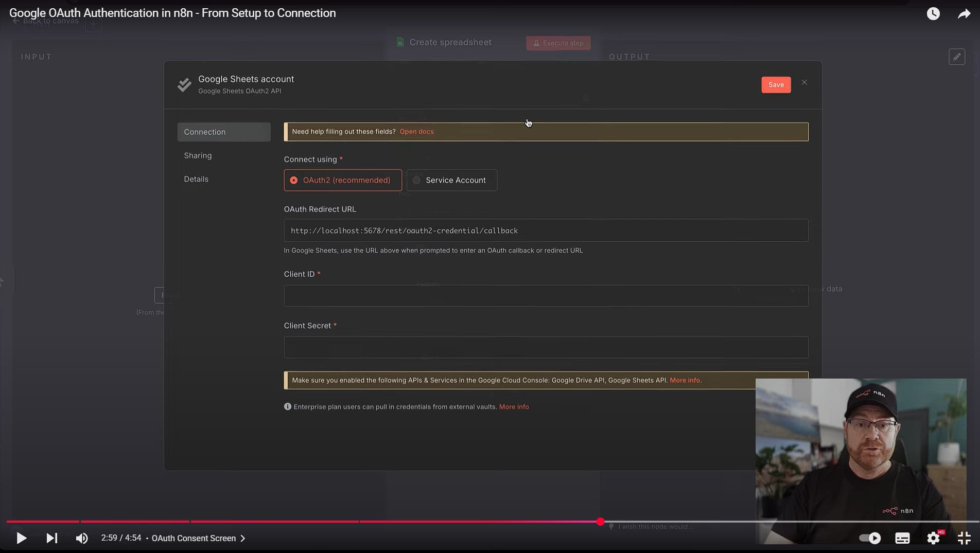Image resolution: width=980 pixels, height=553 pixels.
Task: Click the Client Secret input field
Action: (546, 347)
